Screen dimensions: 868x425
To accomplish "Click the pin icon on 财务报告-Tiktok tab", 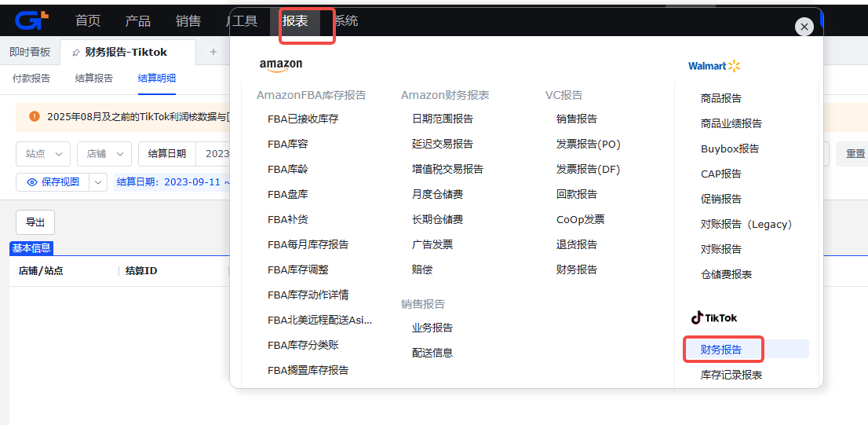I will click(76, 53).
